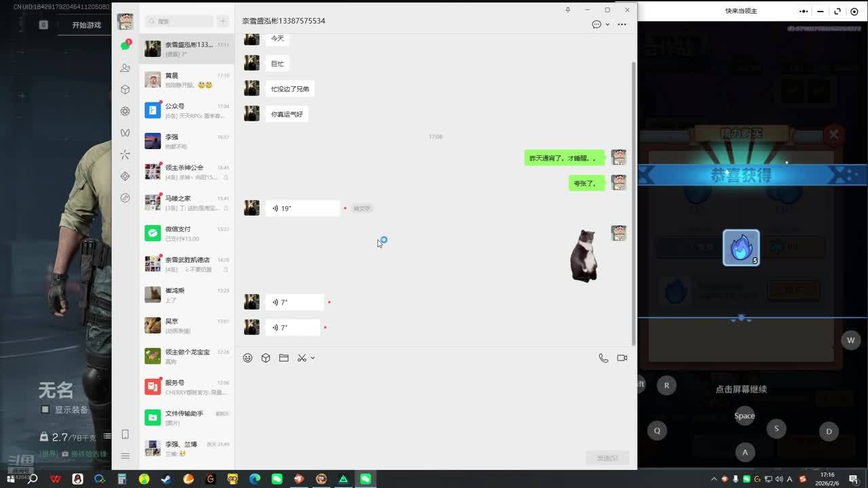Image resolution: width=868 pixels, height=488 pixels.
Task: Click the '你真运气好' message bubble
Action: [287, 115]
